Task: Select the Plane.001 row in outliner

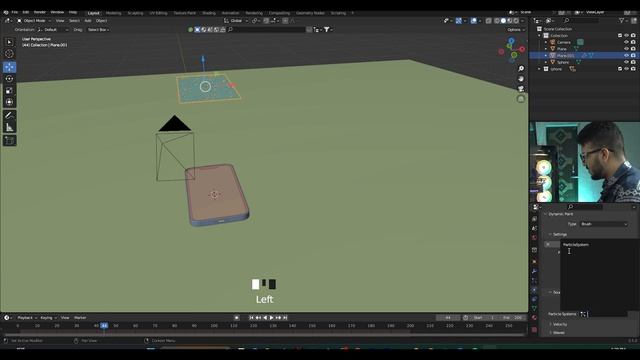Action: click(583, 55)
